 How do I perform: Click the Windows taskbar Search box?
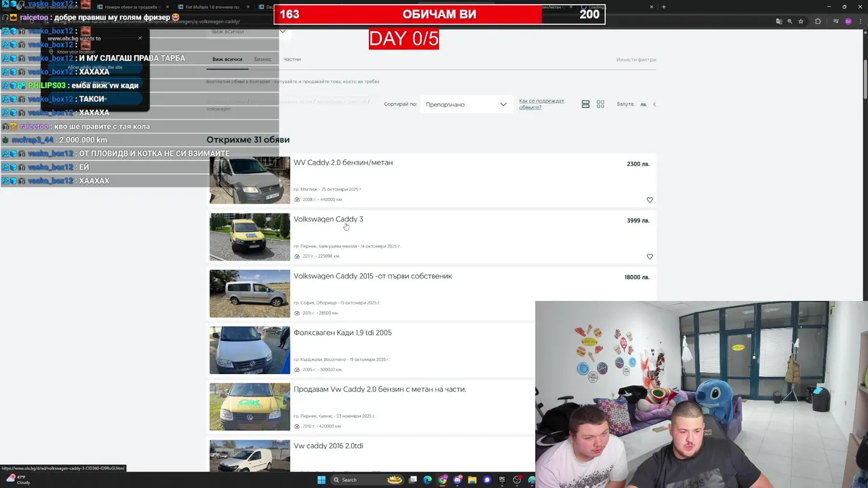tap(367, 480)
